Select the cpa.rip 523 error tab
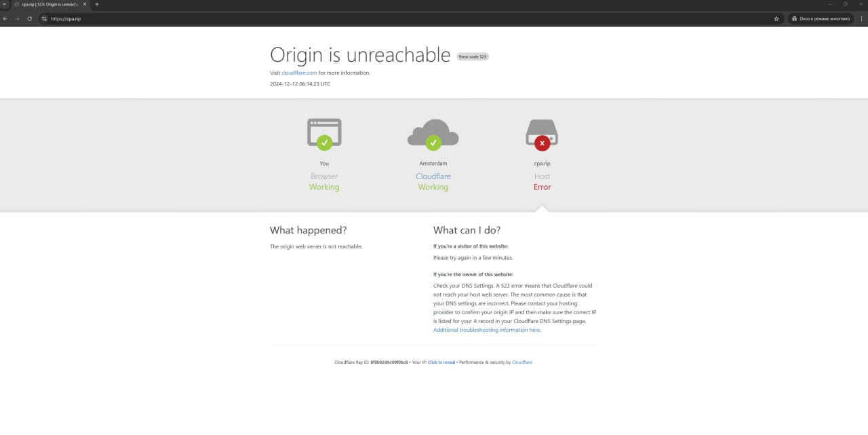The height and width of the screenshot is (435, 868). click(50, 4)
